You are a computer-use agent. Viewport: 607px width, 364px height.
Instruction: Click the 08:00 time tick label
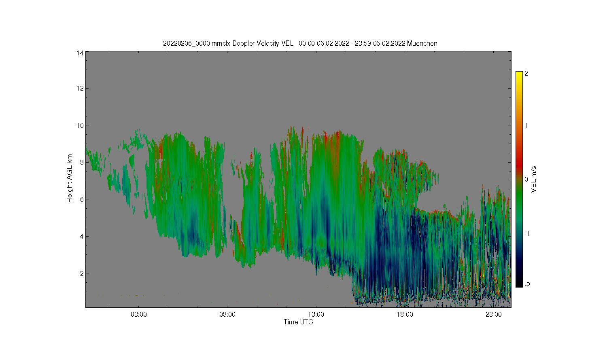click(227, 315)
